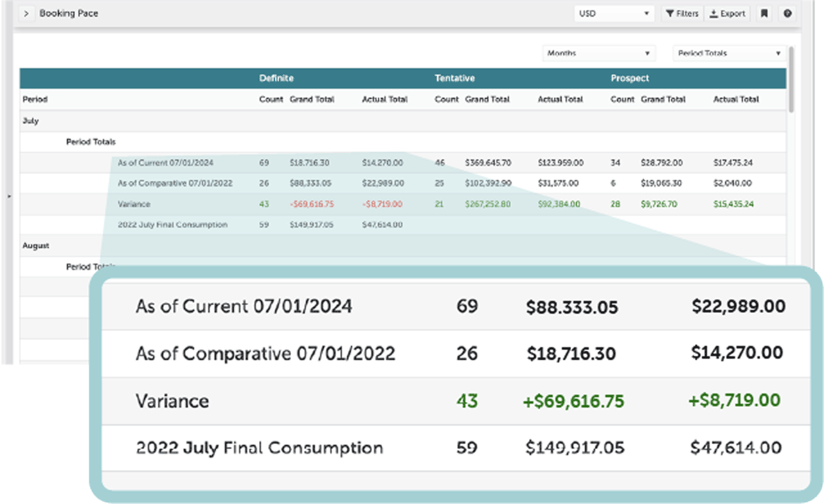Open the Period Totals dropdown
The height and width of the screenshot is (504, 824).
pos(730,53)
